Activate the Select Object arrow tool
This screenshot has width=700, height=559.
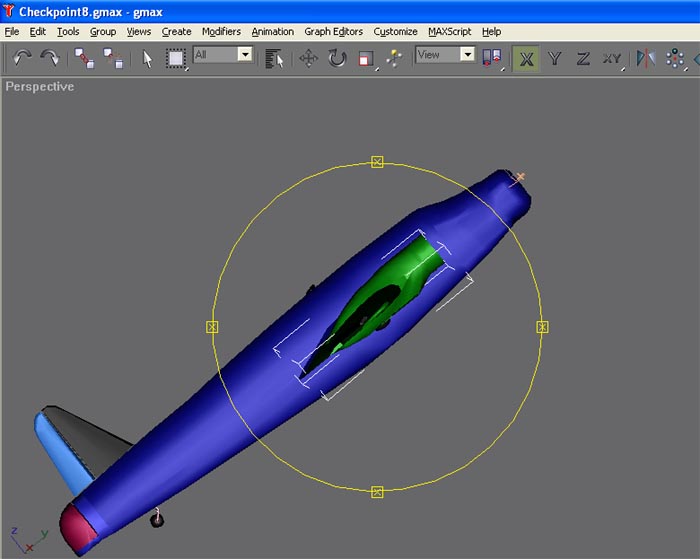147,58
